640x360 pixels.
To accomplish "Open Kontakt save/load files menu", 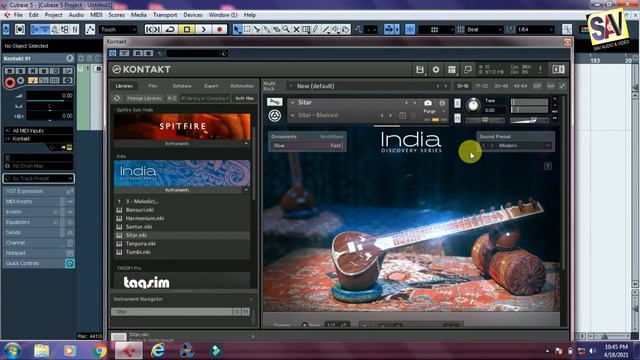I will pos(420,69).
